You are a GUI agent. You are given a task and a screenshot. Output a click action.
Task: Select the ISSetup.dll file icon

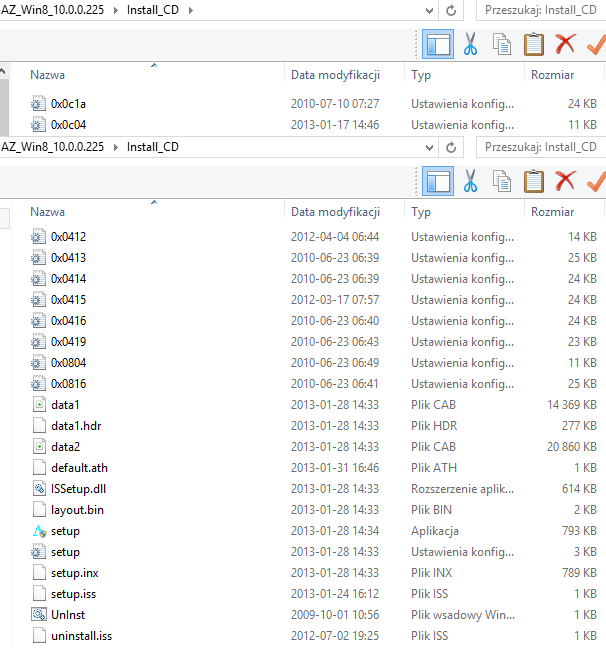(39, 489)
